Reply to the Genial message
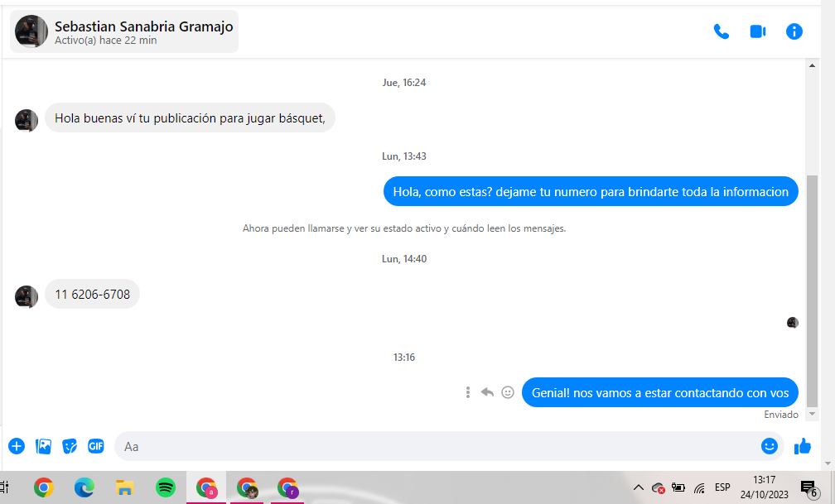 tap(487, 392)
